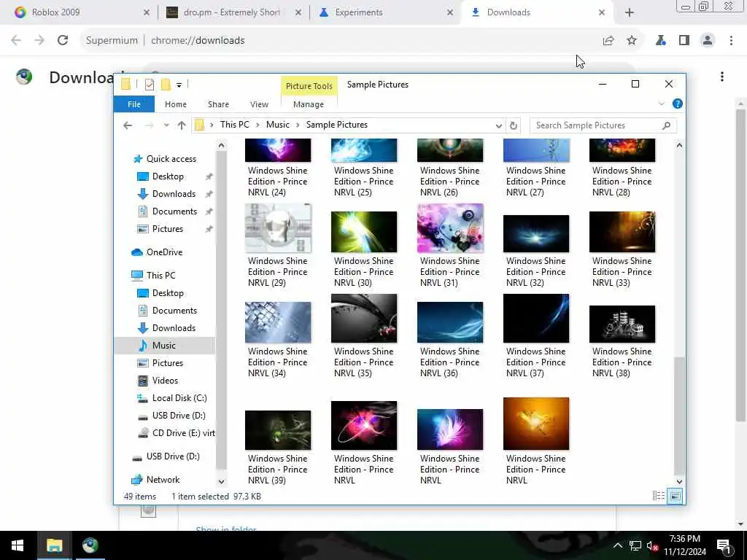
Task: Toggle browser side panel icon
Action: coord(684,41)
